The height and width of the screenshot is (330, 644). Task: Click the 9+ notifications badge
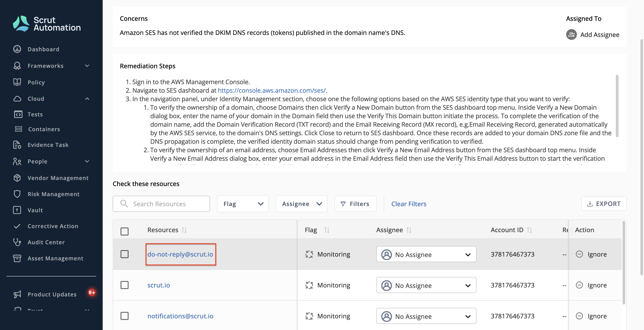(92, 292)
